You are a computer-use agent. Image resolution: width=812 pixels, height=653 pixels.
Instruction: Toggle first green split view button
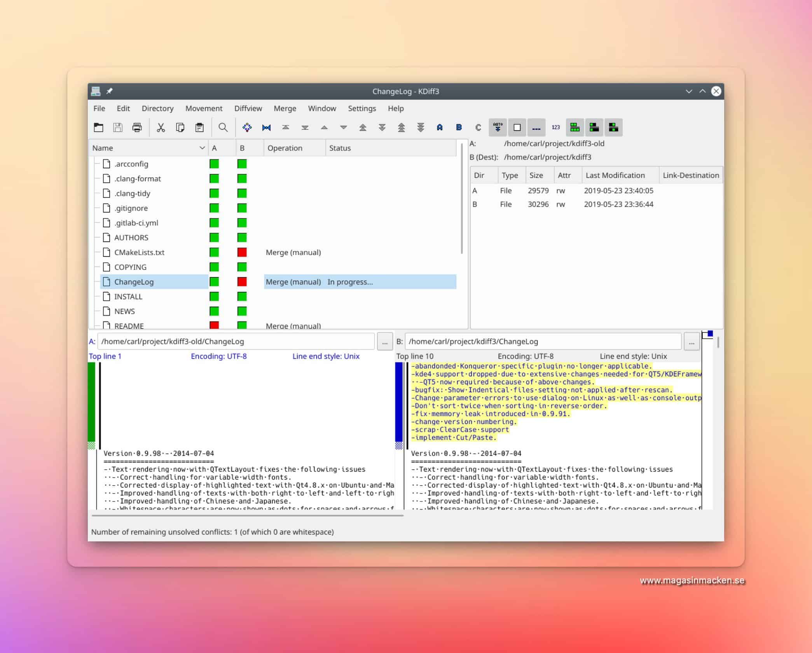575,127
